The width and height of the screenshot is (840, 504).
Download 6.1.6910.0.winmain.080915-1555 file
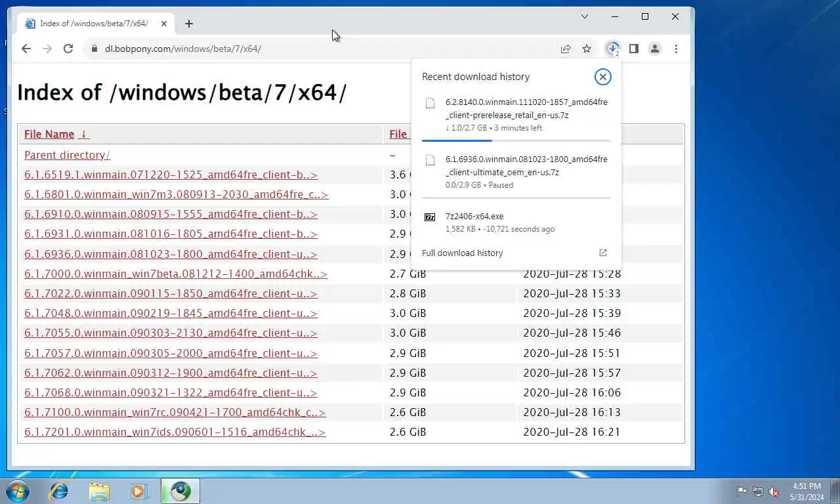171,214
